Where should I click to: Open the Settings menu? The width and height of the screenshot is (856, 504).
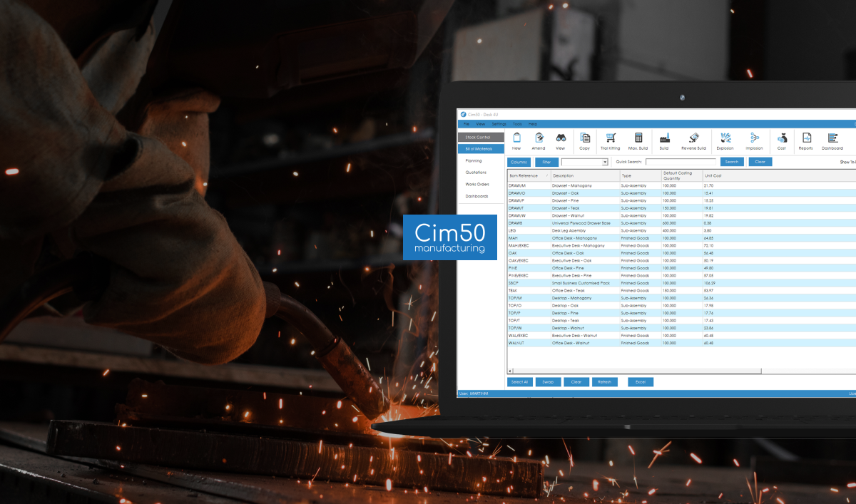(x=499, y=123)
